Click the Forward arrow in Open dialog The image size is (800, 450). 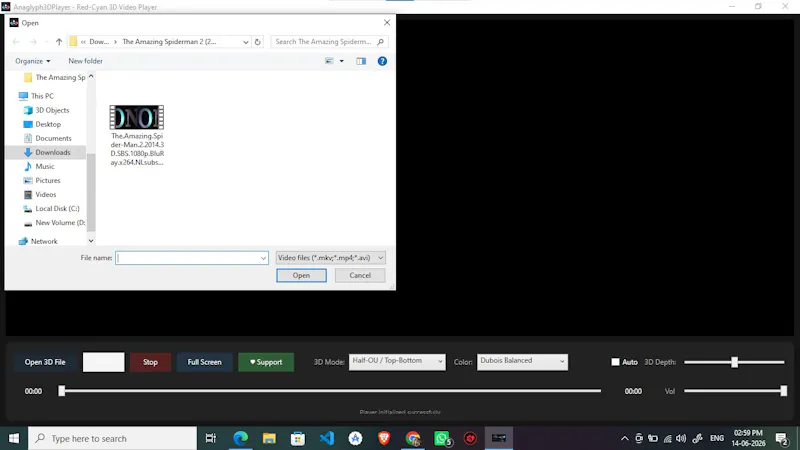(33, 42)
